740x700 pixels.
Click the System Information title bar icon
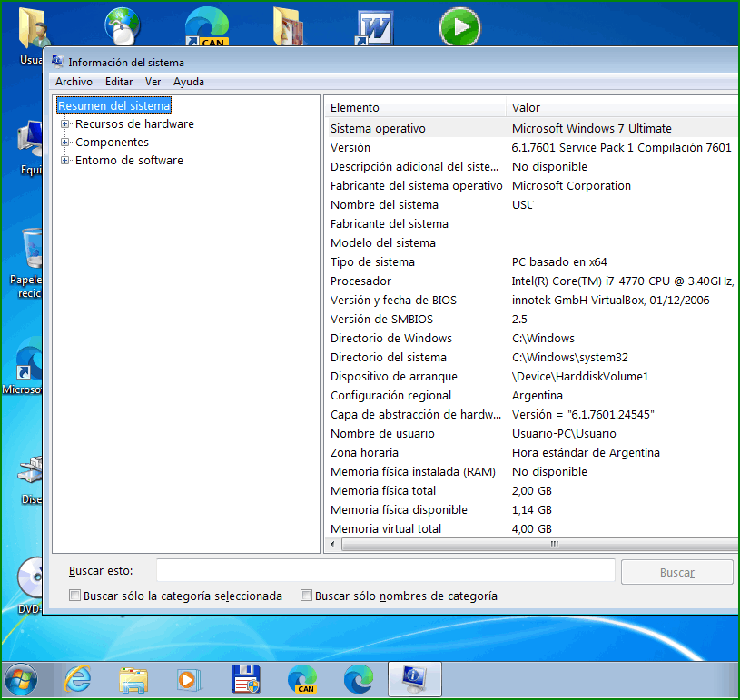57,62
